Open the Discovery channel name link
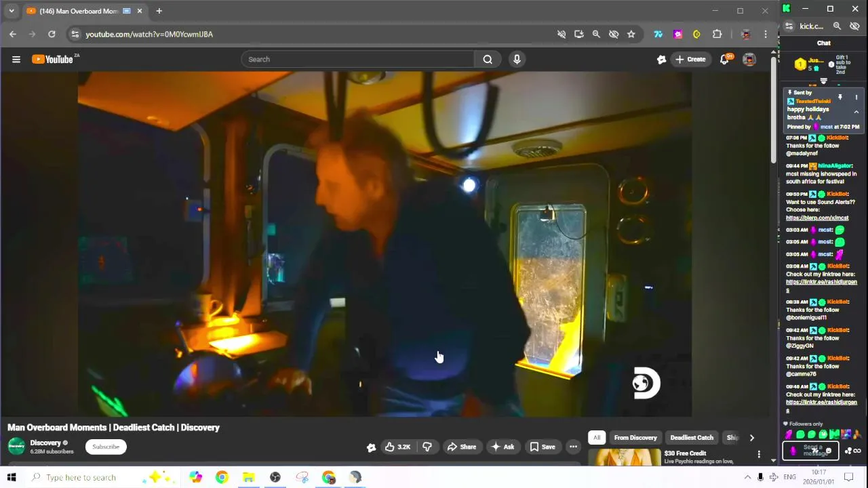Screen dimensions: 868x488 point(45,443)
